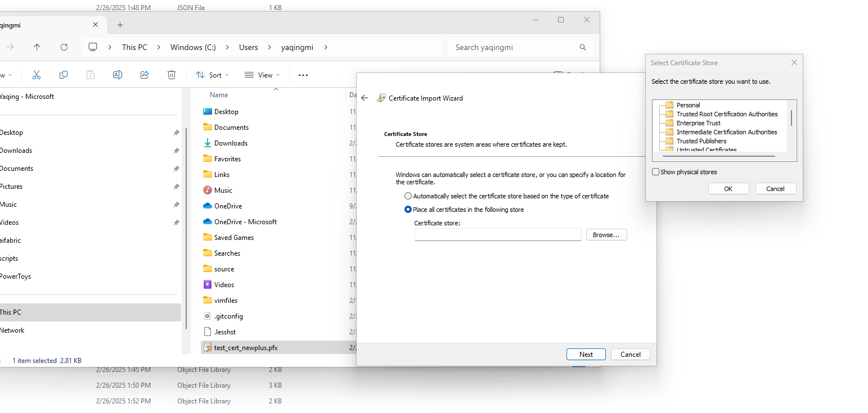Viewport: 868px width, 413px height.
Task: Click the back arrow in Certificate Import Wizard
Action: coord(365,98)
